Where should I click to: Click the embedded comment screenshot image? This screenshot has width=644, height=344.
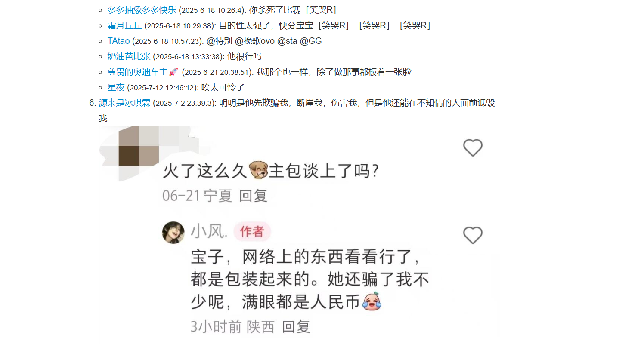(299, 235)
